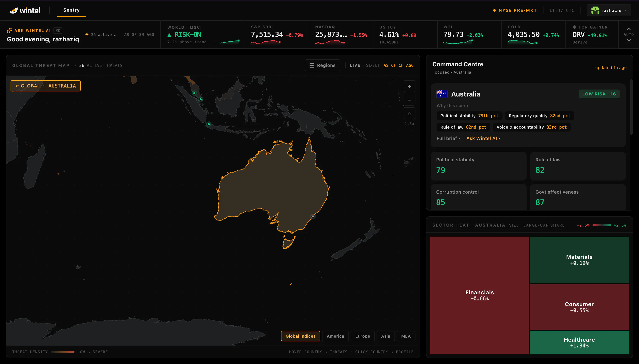Open the Ask Wintel AI link
639x364 pixels.
point(483,139)
